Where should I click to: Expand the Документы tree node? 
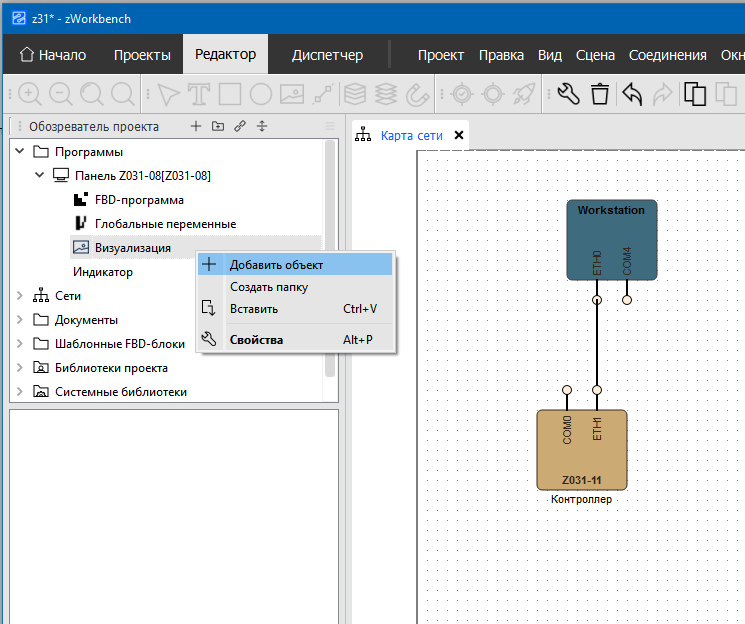pos(21,320)
